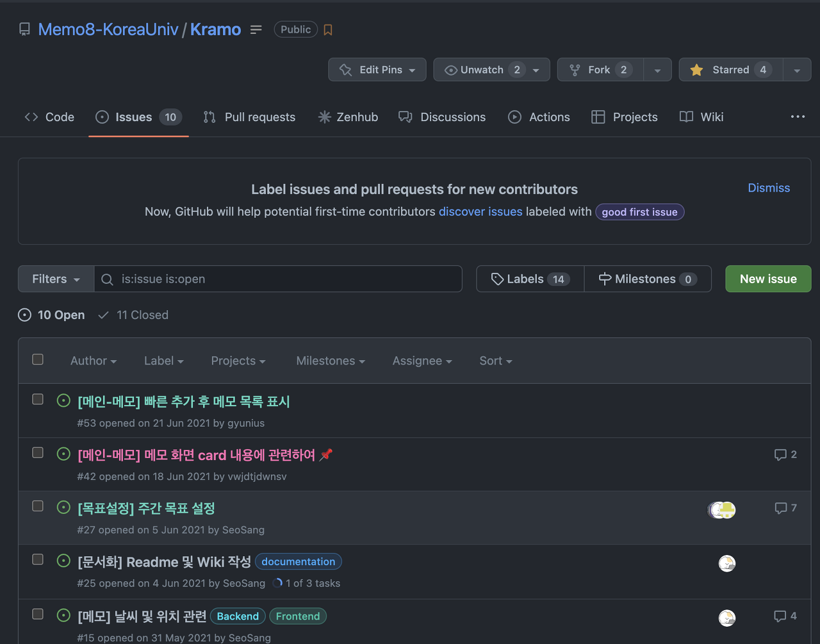Tick the checkbox for issue #25 Readme 및 Wiki
Viewport: 820px width, 644px height.
[38, 559]
